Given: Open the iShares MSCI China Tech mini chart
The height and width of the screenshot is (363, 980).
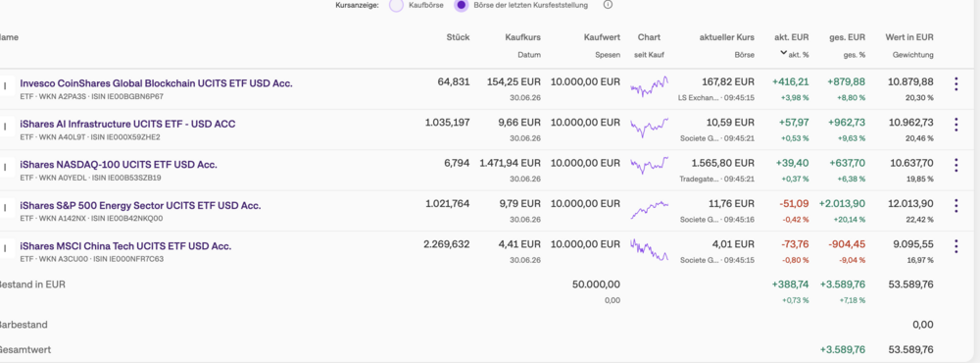Looking at the screenshot, I should 650,249.
